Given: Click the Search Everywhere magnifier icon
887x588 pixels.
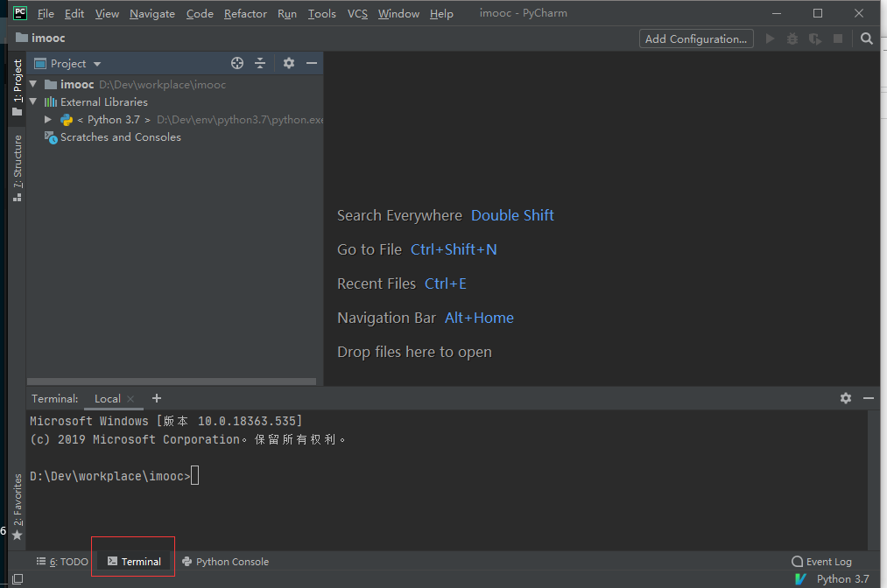Looking at the screenshot, I should coord(866,38).
